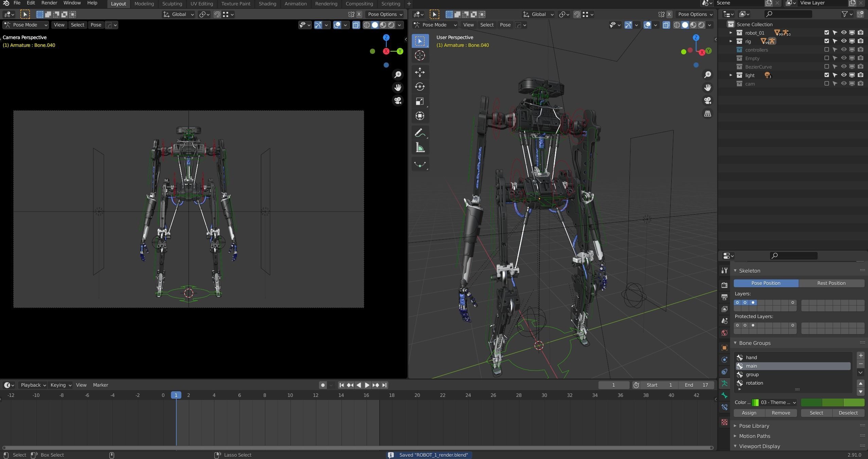Click the End frame field
The width and height of the screenshot is (868, 459).
tap(696, 385)
